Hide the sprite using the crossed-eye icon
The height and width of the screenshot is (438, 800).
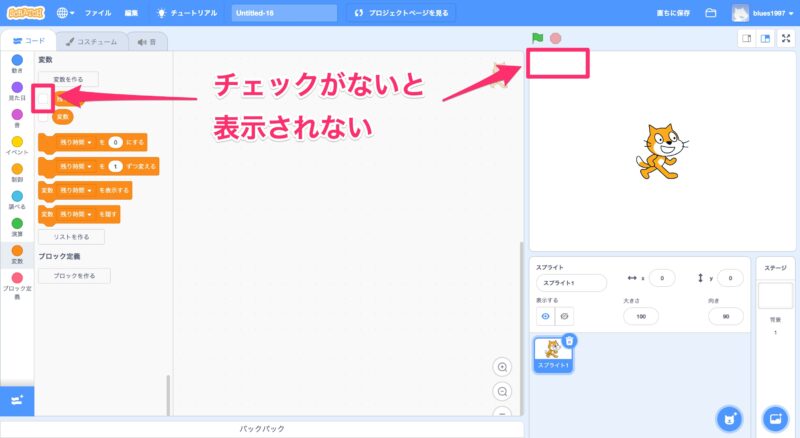564,316
